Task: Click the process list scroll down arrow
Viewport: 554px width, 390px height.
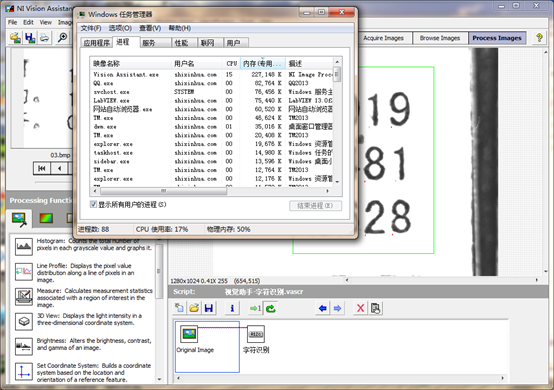Action: pos(337,182)
